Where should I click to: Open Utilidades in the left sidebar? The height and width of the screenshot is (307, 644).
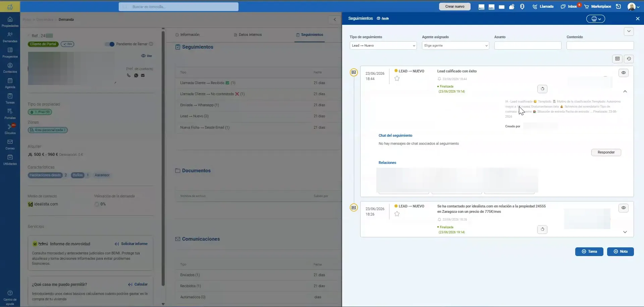click(10, 160)
